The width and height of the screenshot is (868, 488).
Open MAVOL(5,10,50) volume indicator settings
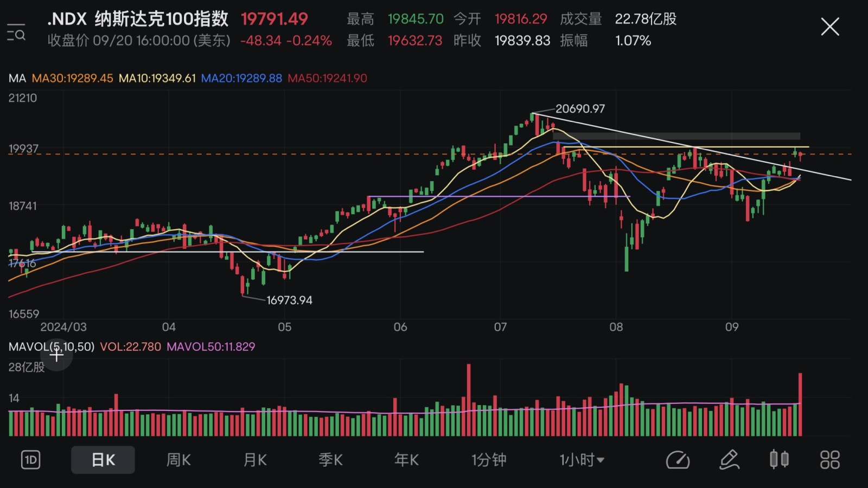pyautogui.click(x=52, y=346)
